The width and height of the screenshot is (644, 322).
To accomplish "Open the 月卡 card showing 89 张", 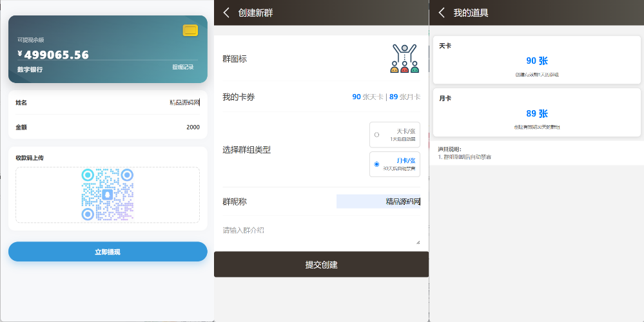I will pyautogui.click(x=536, y=113).
